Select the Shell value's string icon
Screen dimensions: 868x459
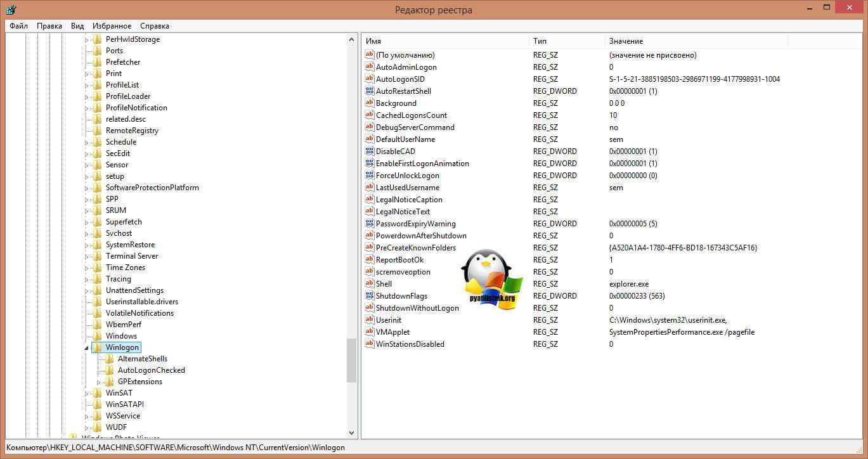tap(370, 284)
